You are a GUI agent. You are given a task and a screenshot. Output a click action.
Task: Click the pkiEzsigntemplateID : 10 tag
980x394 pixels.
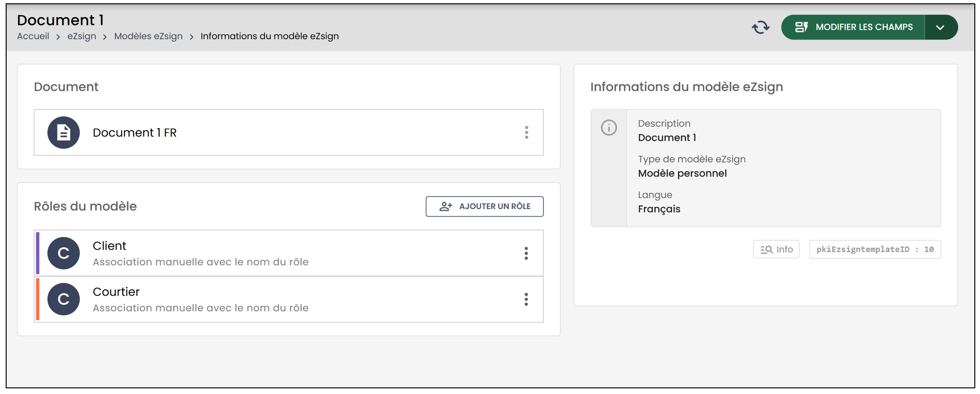875,249
